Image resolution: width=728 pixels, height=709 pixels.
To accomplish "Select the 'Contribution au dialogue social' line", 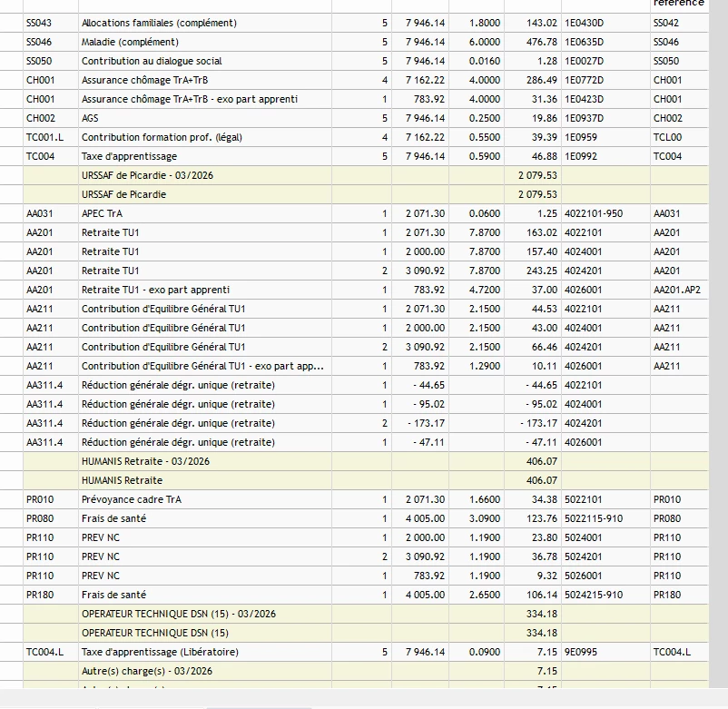I will point(152,61).
